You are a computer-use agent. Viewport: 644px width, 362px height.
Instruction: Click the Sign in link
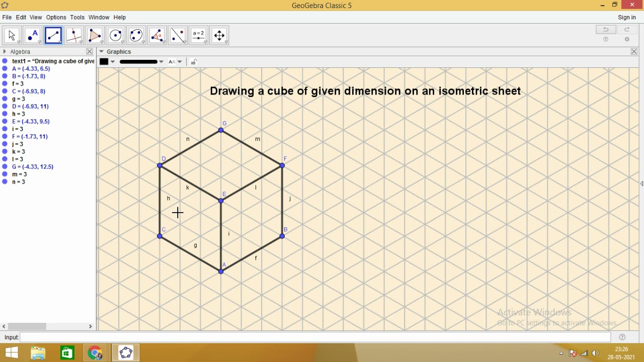coord(627,17)
